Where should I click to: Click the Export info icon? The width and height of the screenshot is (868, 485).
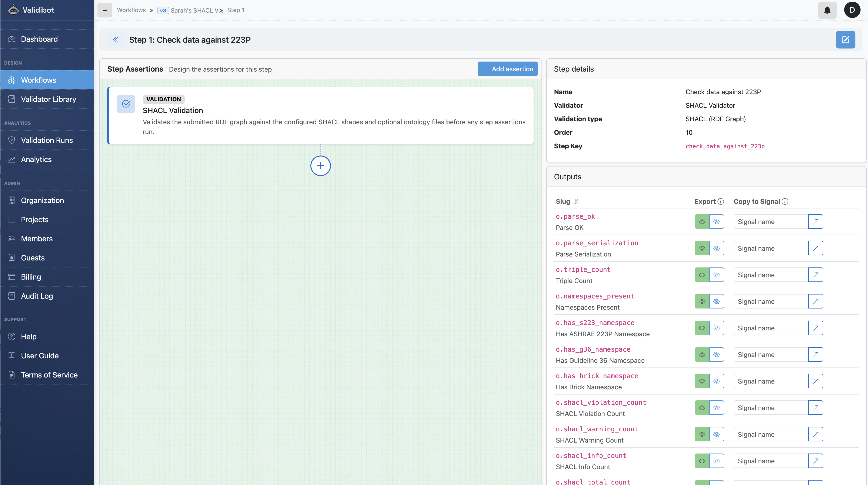[721, 201]
